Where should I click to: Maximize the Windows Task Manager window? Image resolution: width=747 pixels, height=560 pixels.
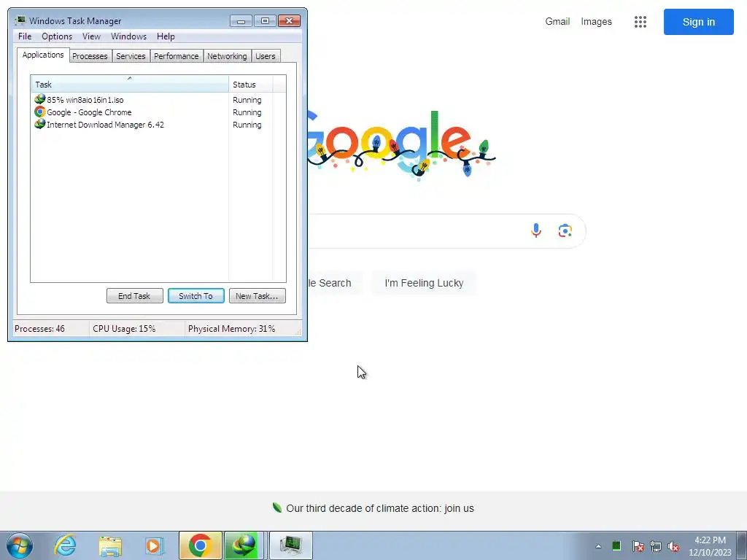265,21
